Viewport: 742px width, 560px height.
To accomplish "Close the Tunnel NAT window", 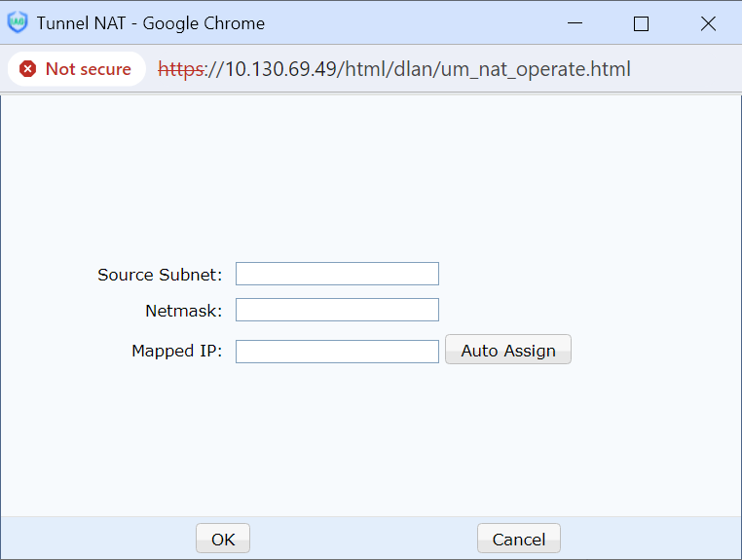I will tap(708, 24).
